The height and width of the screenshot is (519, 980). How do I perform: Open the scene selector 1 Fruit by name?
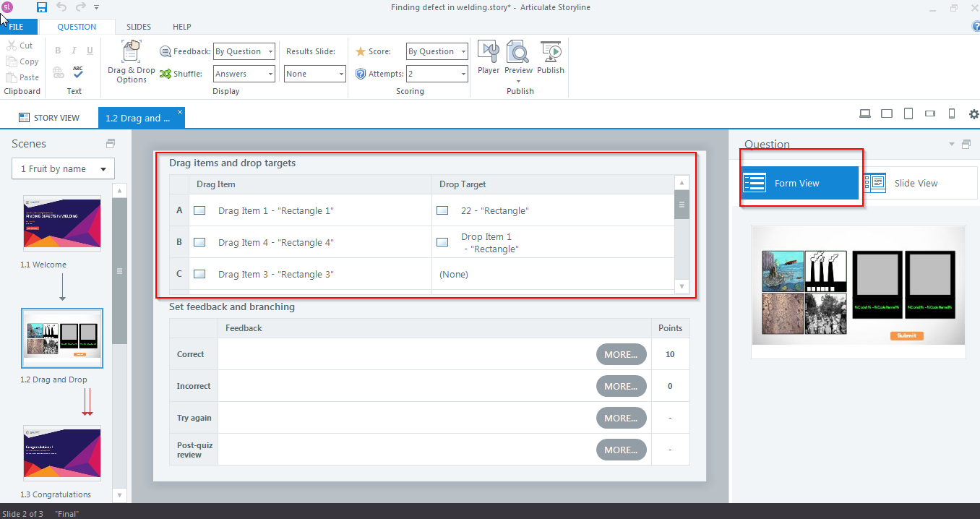point(63,169)
